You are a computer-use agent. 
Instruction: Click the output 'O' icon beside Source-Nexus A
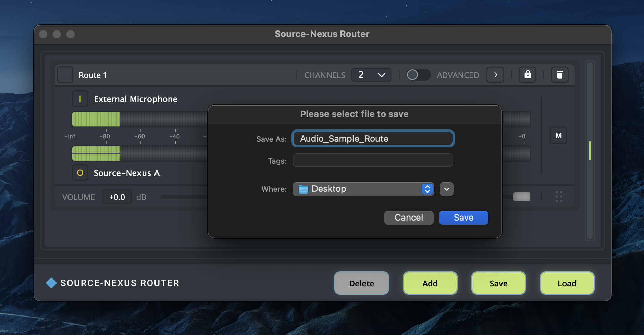(80, 173)
